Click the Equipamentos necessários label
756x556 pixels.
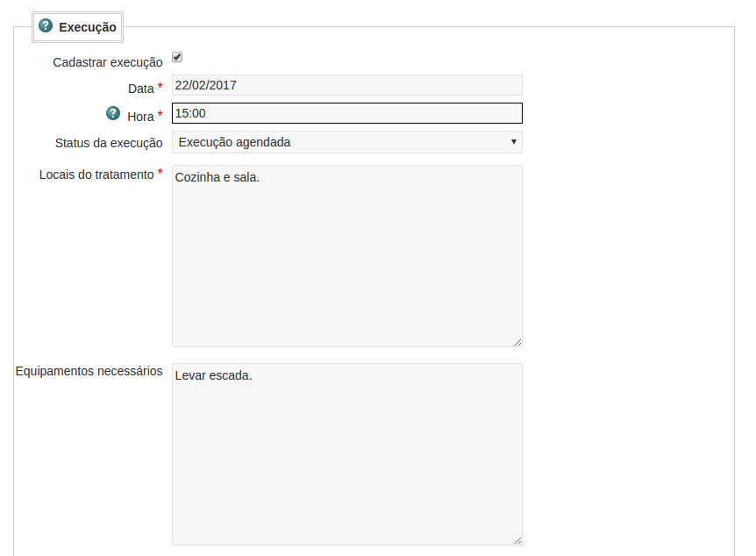(x=89, y=371)
